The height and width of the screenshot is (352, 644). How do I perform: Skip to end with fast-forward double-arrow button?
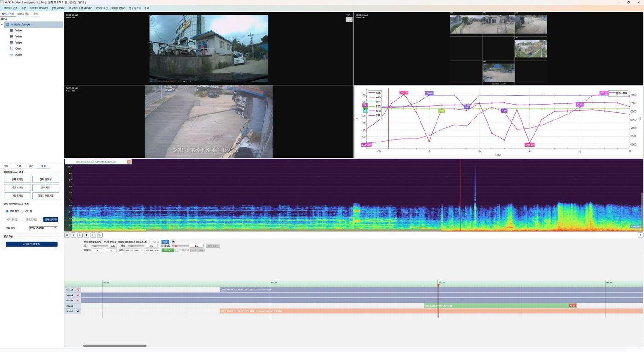(99, 235)
